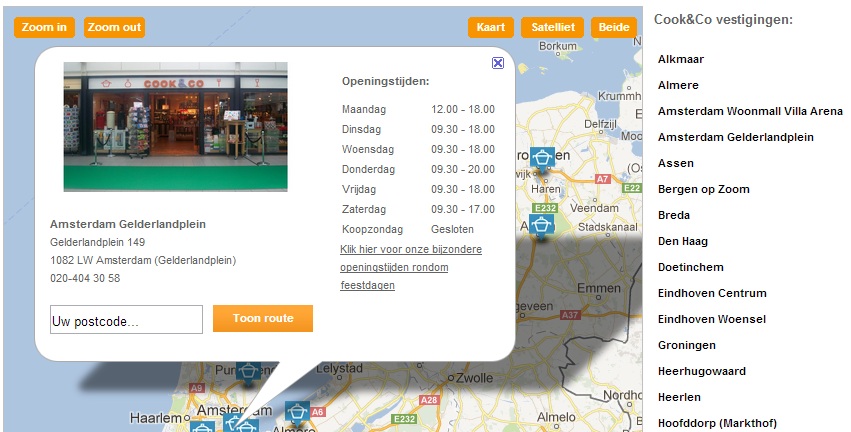The height and width of the screenshot is (432, 851).
Task: Click the Toon route button
Action: tap(263, 318)
